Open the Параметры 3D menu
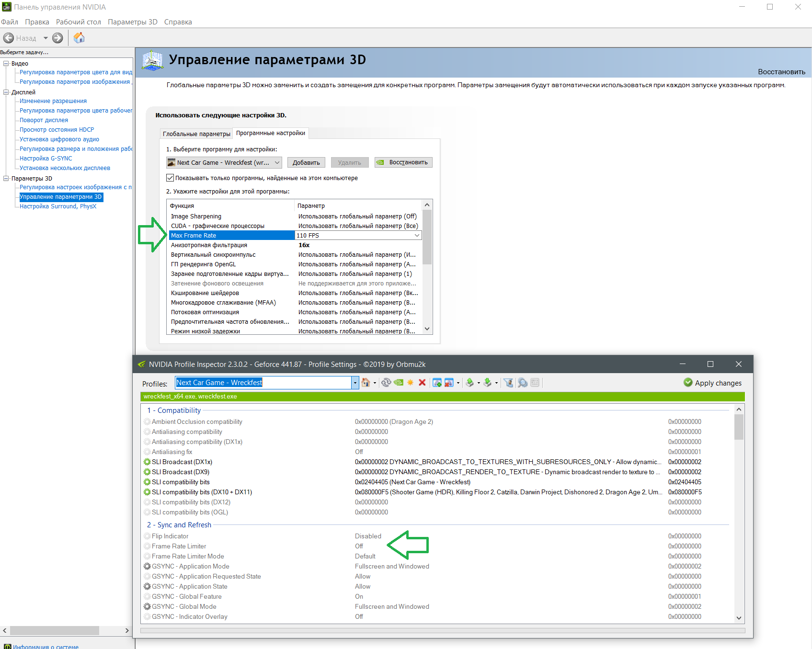 tap(133, 22)
